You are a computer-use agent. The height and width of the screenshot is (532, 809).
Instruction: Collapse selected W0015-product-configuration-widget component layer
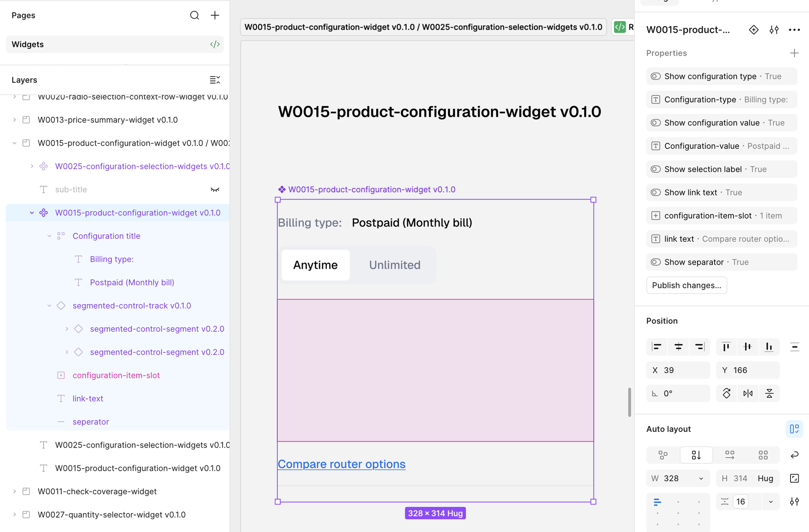click(x=32, y=213)
